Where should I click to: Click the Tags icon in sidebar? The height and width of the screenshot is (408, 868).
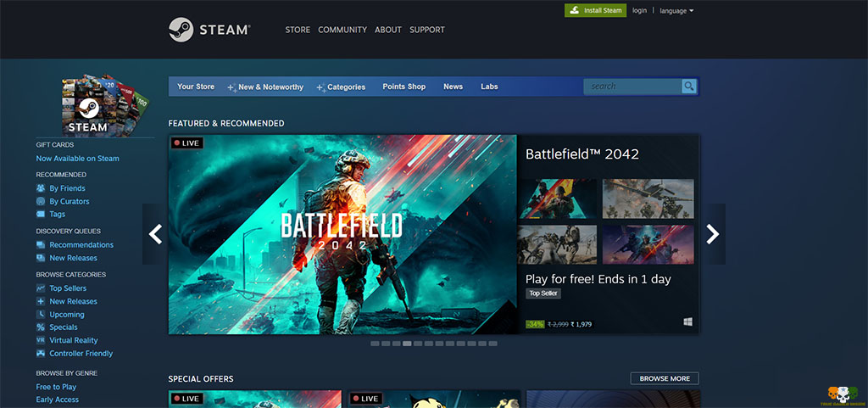point(41,215)
